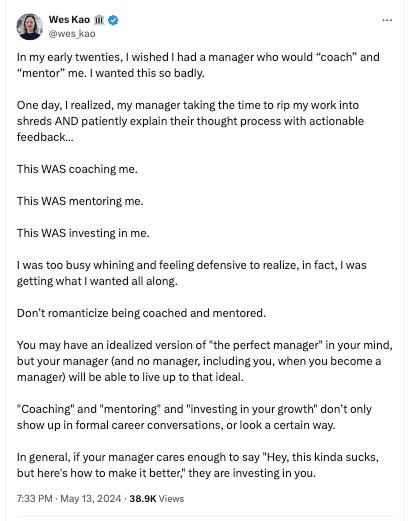Click the 38.9K Views count
This screenshot has width=409, height=521.
(x=157, y=499)
